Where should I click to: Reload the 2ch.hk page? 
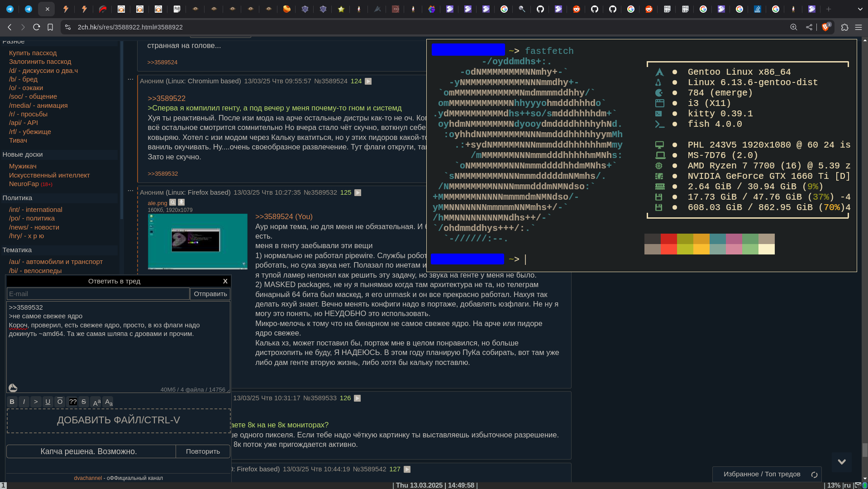point(37,27)
